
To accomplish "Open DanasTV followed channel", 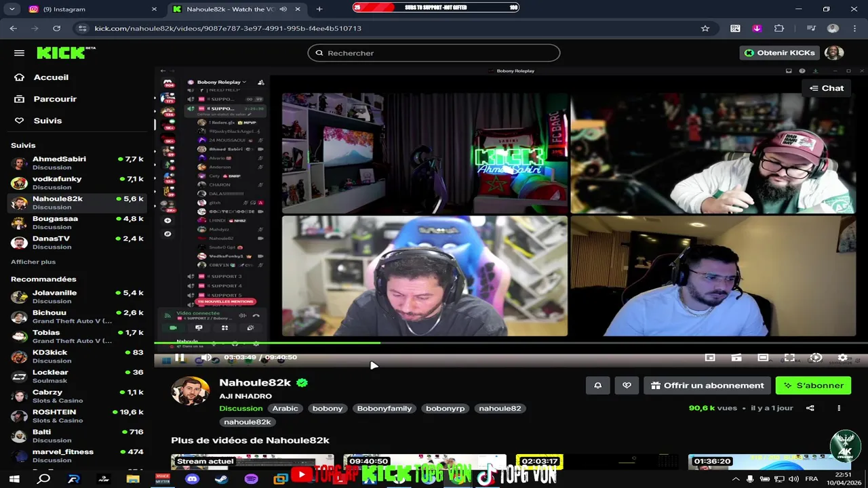I will 77,243.
